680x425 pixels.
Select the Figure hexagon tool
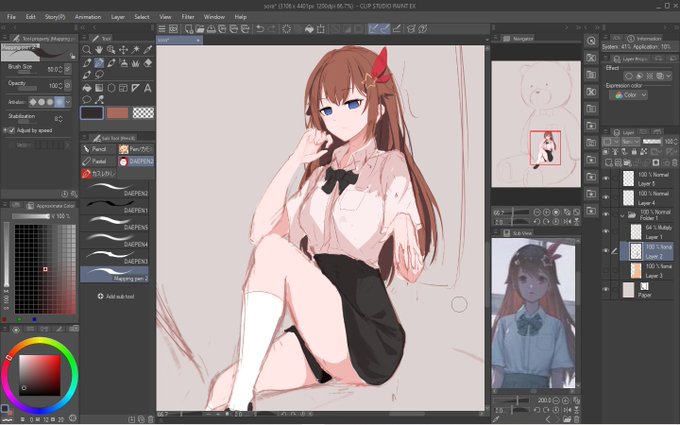pyautogui.click(x=111, y=88)
